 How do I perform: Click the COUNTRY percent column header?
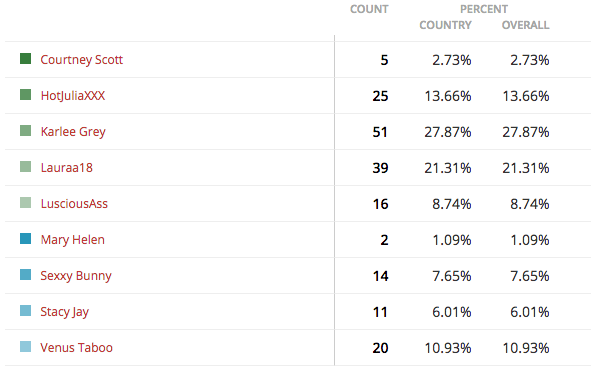coord(446,25)
